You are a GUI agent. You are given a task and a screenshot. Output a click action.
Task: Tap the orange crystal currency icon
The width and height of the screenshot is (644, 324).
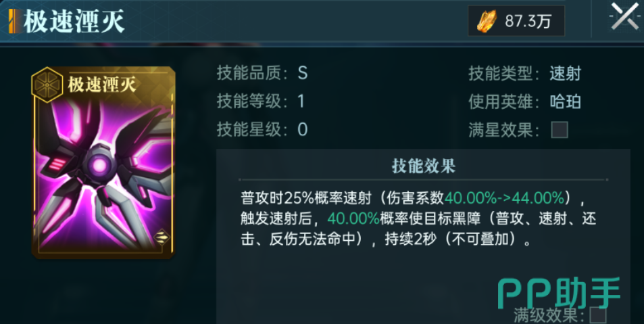click(487, 21)
